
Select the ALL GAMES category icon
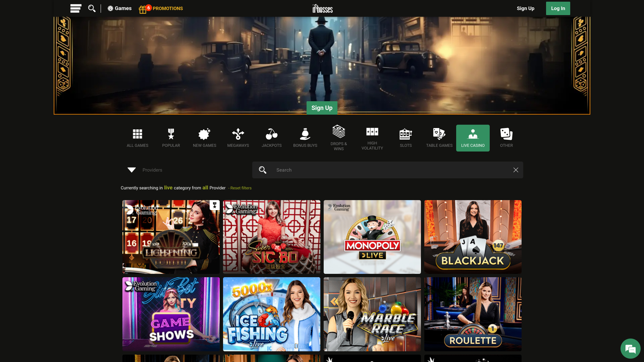[x=137, y=138]
